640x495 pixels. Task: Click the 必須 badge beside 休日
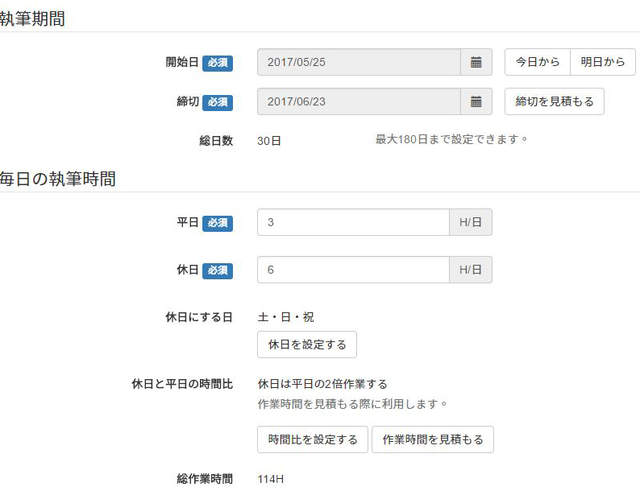[217, 270]
